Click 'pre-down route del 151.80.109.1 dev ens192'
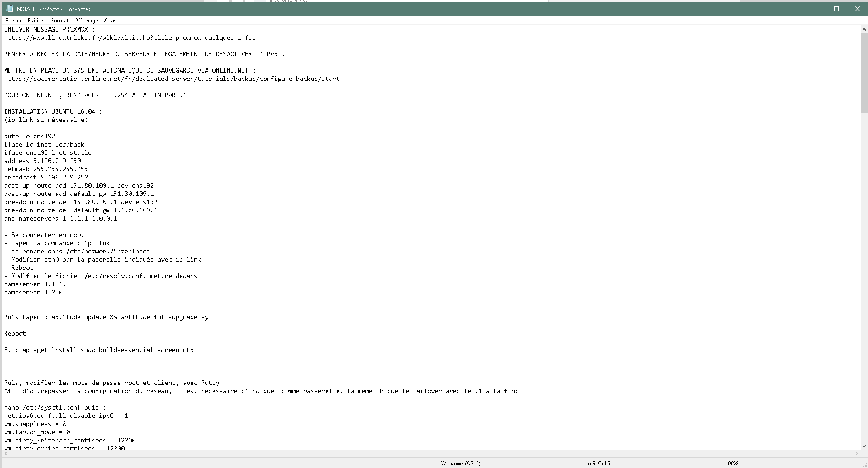 click(81, 202)
